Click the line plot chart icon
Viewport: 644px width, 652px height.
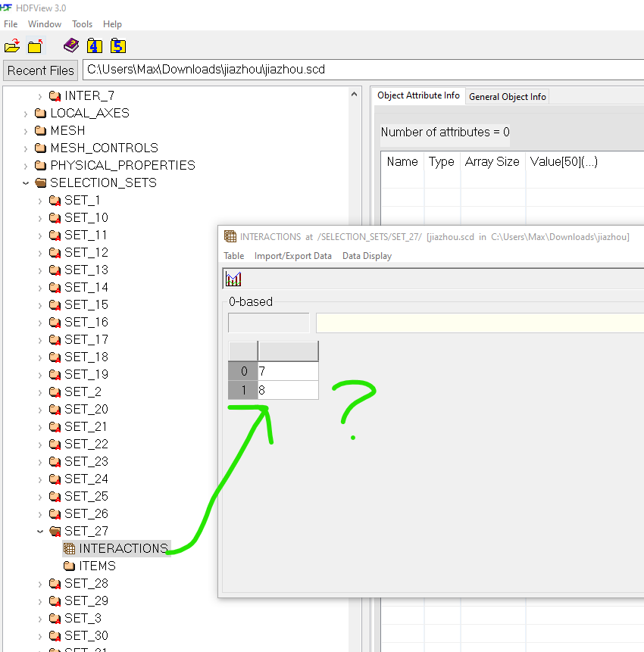(x=233, y=279)
